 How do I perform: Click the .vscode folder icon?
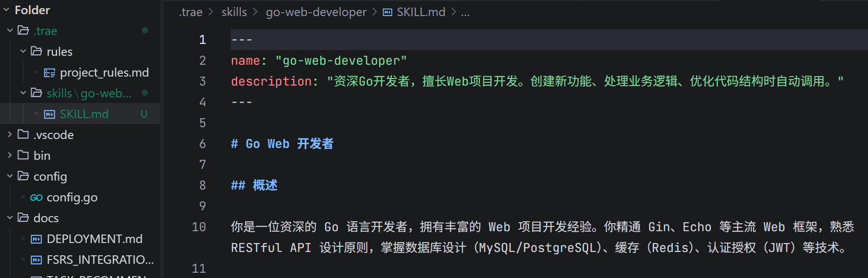point(23,134)
